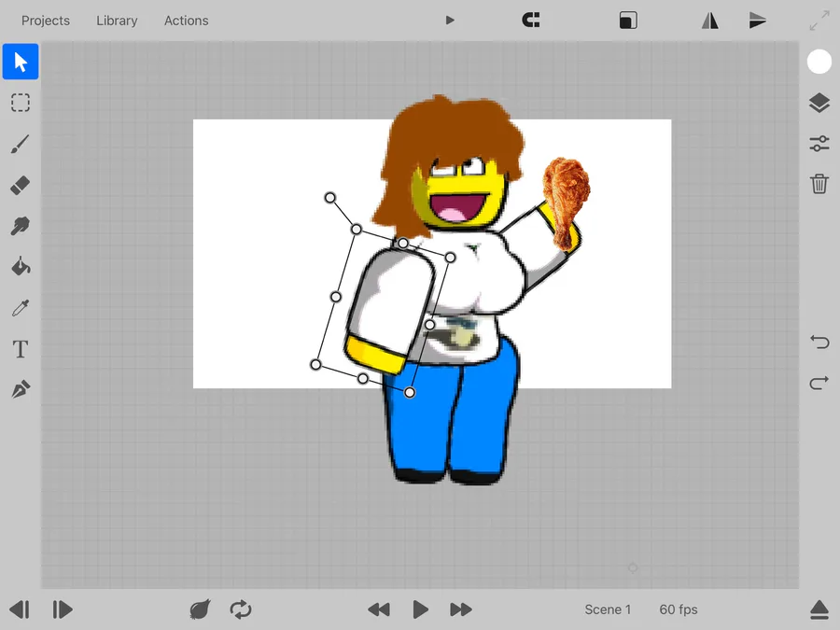Screen dimensions: 840x630
Task: Select the vector Pen tool
Action: click(21, 389)
